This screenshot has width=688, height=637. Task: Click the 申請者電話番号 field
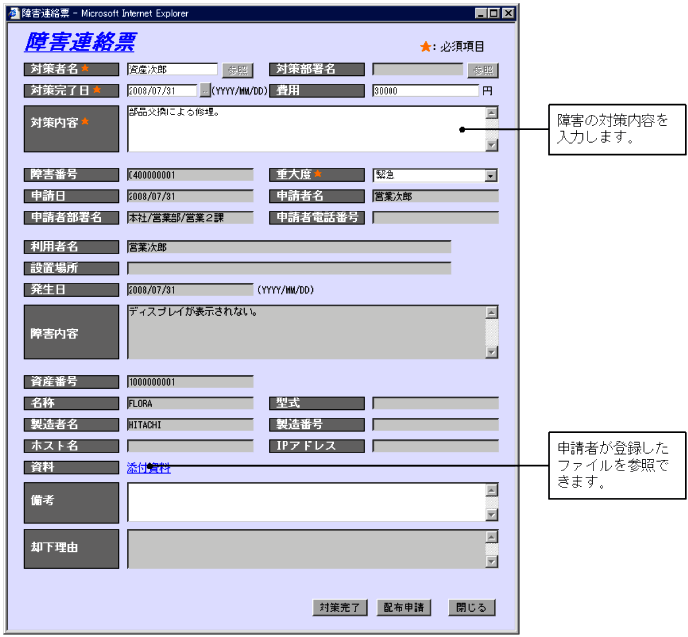(435, 218)
